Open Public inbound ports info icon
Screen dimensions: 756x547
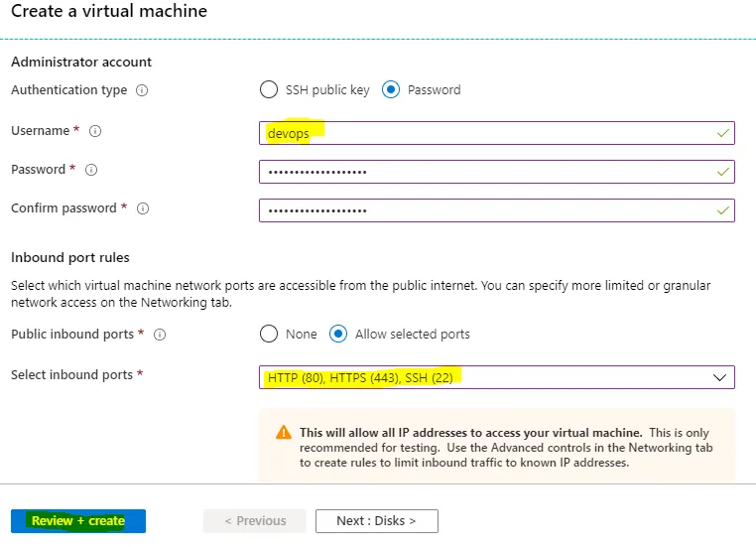pos(160,335)
